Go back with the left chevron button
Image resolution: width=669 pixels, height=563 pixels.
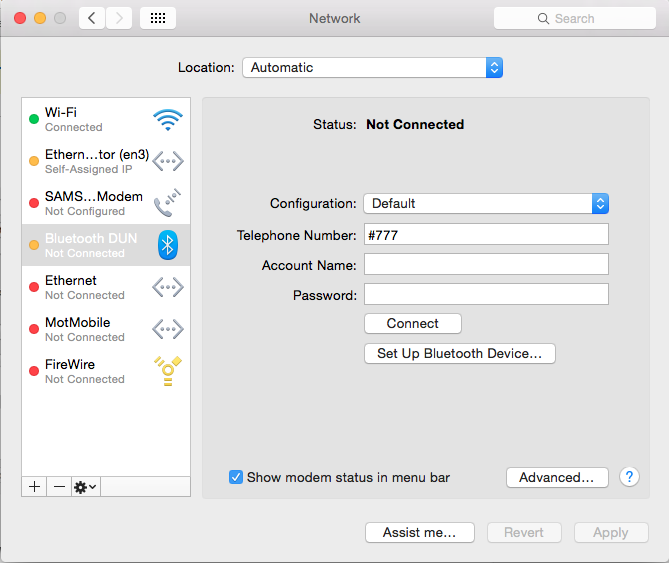click(x=92, y=18)
